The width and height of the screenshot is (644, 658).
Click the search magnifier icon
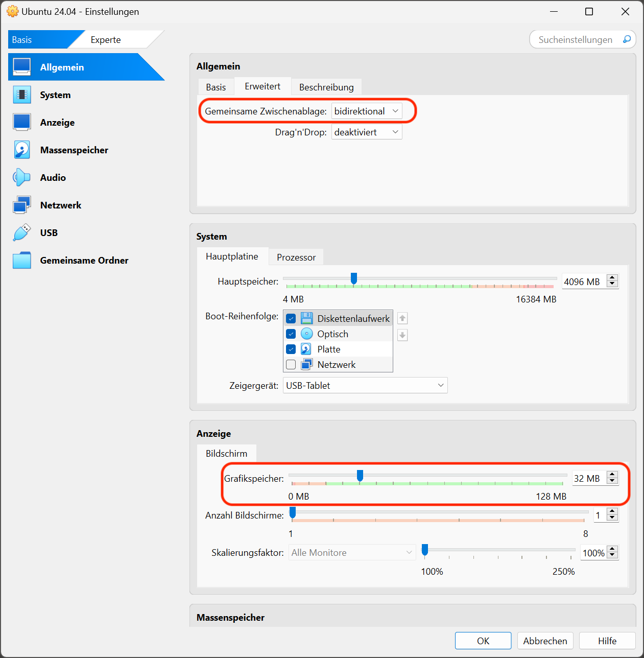point(627,39)
